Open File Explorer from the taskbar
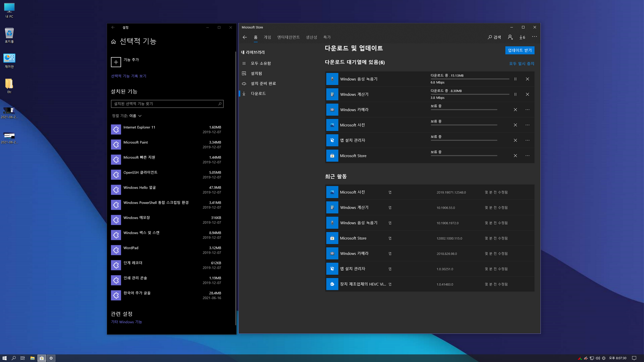644x362 pixels. coord(32,358)
